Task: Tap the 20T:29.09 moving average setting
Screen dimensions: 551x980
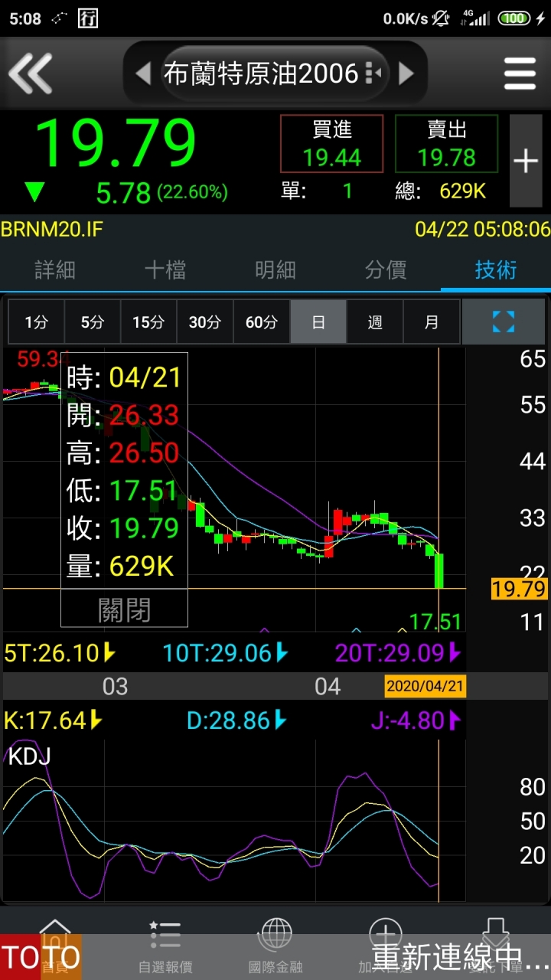Action: [398, 653]
